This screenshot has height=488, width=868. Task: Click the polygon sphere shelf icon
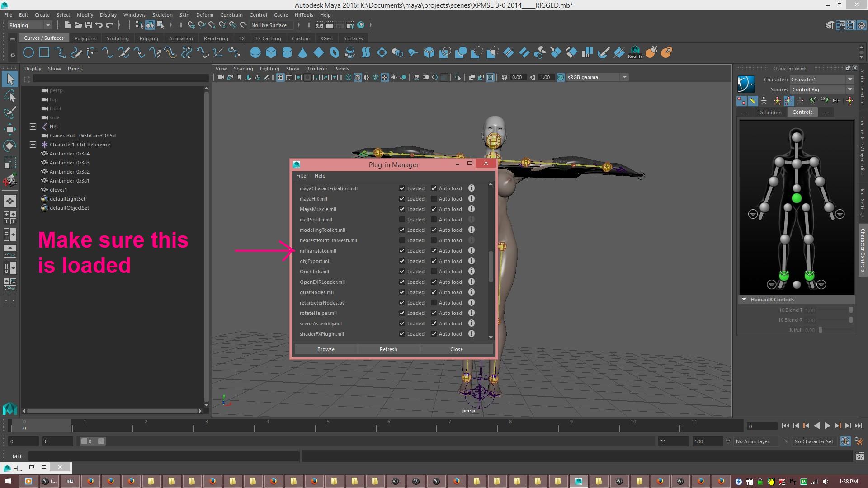pyautogui.click(x=255, y=53)
